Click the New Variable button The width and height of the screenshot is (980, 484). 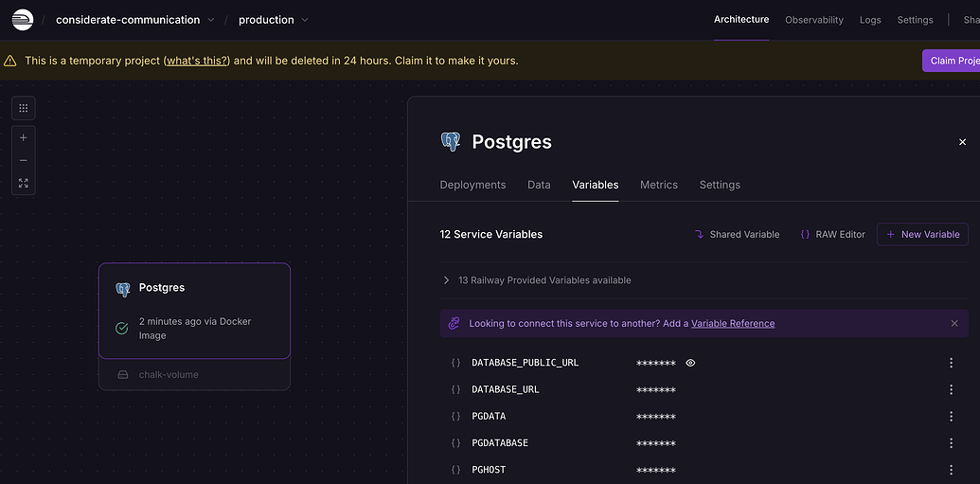tap(922, 234)
